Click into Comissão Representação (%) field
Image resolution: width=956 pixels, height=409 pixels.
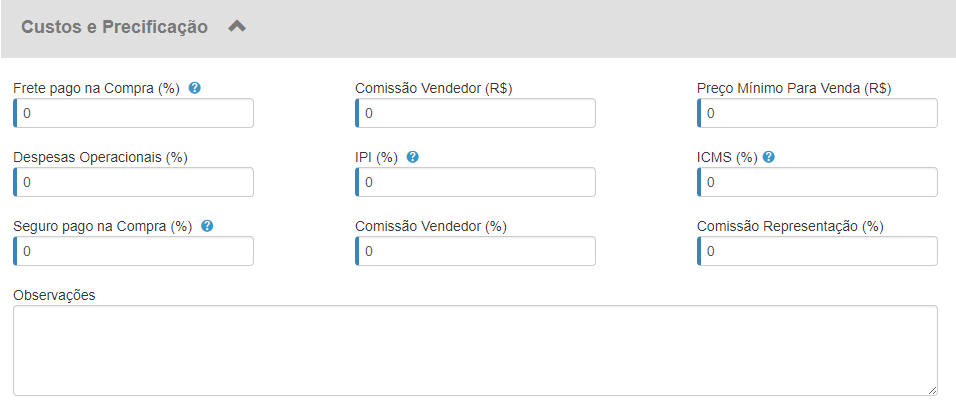pyautogui.click(x=818, y=251)
